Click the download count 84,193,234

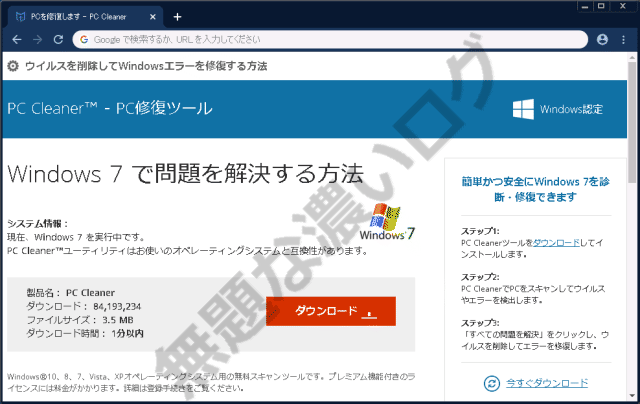(117, 306)
